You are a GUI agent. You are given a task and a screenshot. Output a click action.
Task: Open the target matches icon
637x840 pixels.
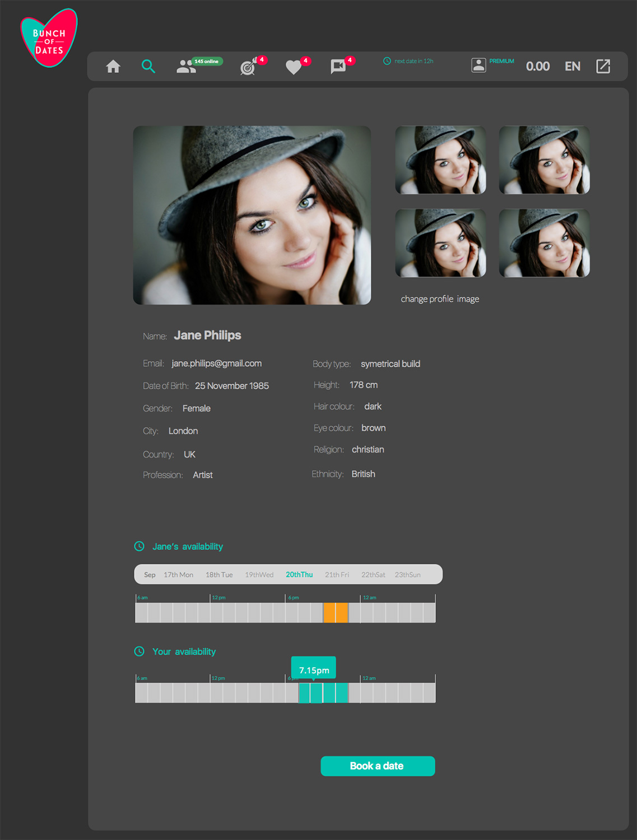[x=248, y=67]
